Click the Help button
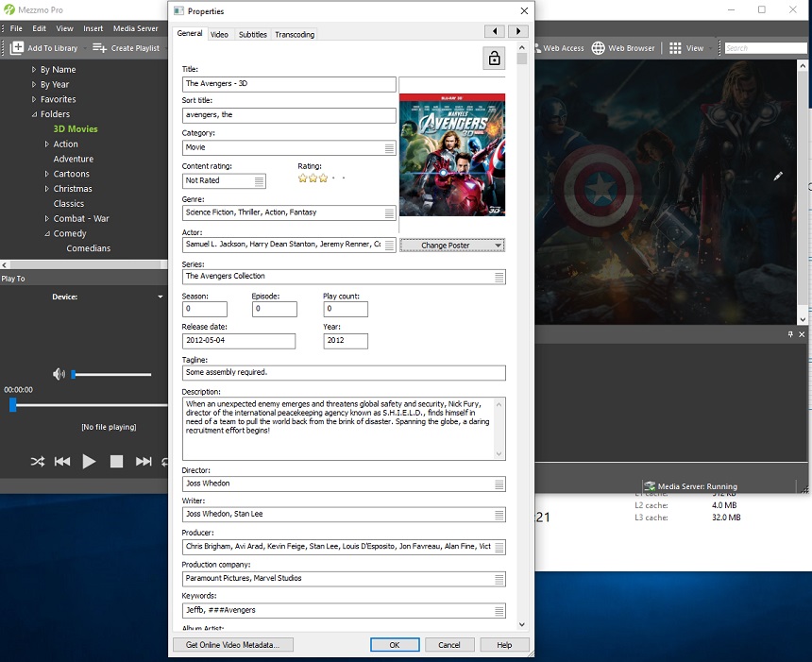The width and height of the screenshot is (812, 662). click(x=504, y=645)
